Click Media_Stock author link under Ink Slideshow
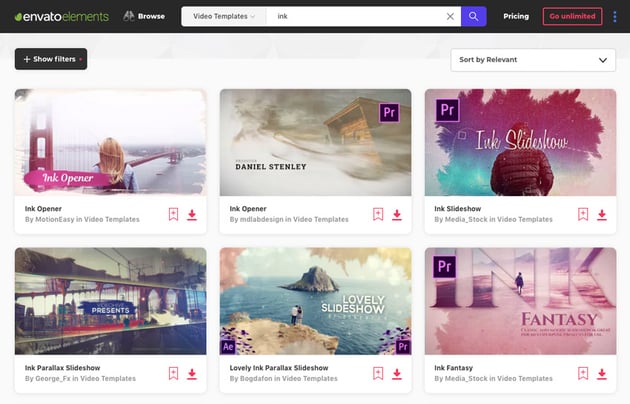 click(x=466, y=219)
